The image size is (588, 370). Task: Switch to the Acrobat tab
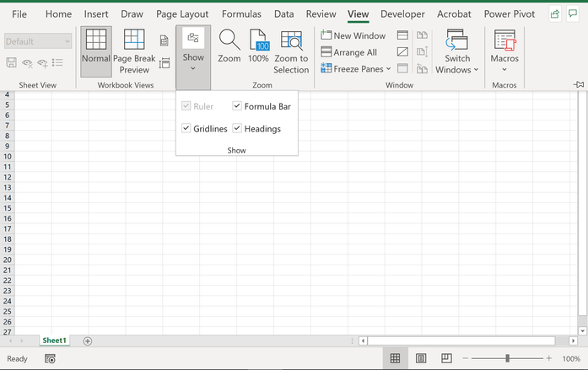pyautogui.click(x=454, y=14)
